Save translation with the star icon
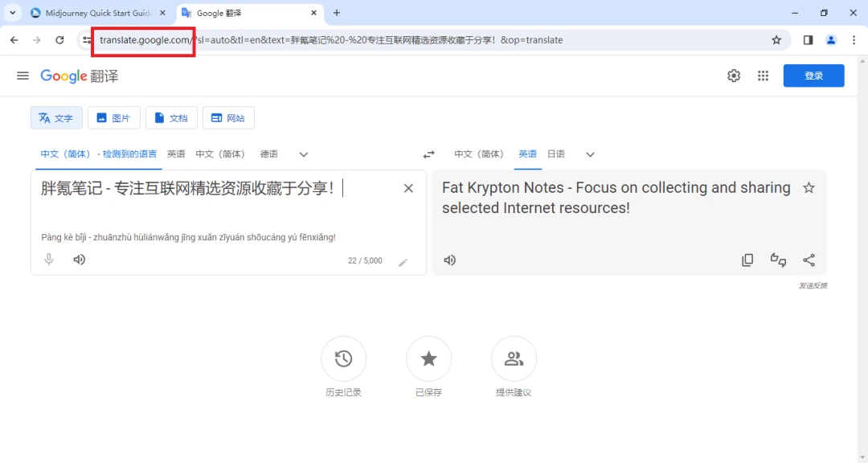 (x=809, y=188)
